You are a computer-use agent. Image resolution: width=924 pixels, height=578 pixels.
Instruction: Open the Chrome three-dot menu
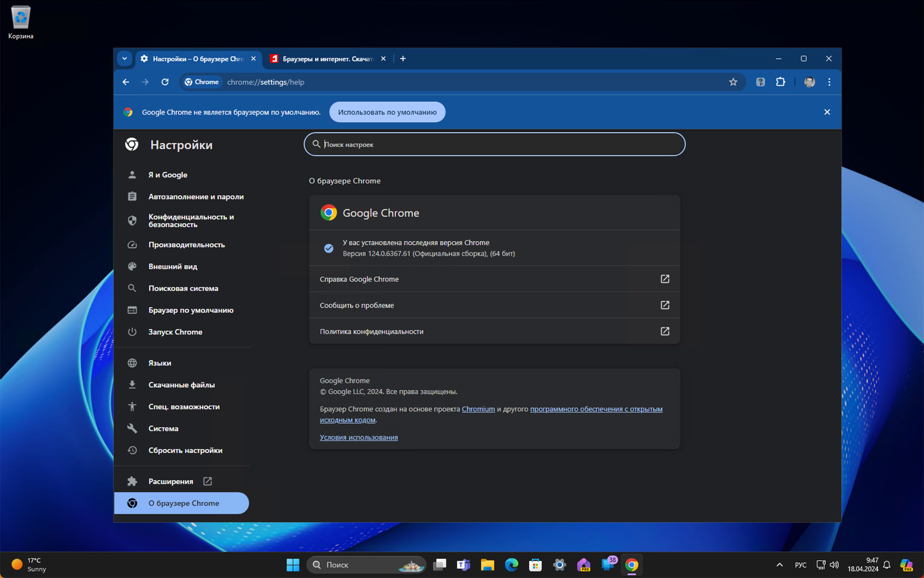(x=829, y=82)
